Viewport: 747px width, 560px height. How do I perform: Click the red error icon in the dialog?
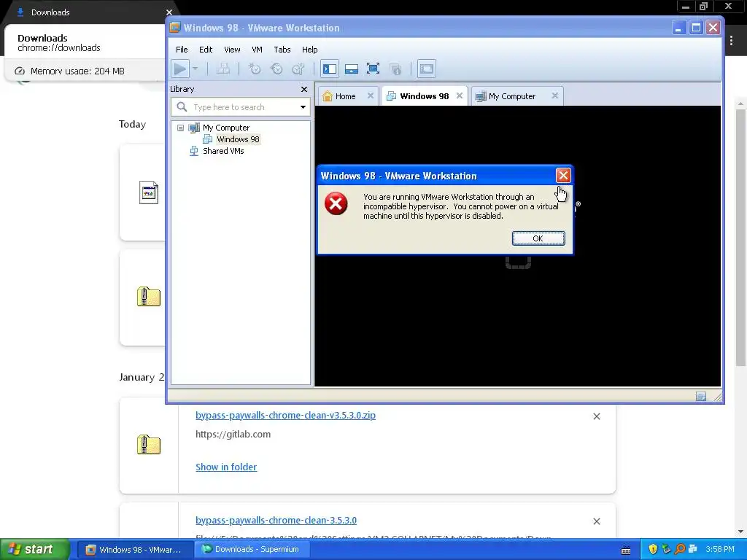click(x=336, y=204)
